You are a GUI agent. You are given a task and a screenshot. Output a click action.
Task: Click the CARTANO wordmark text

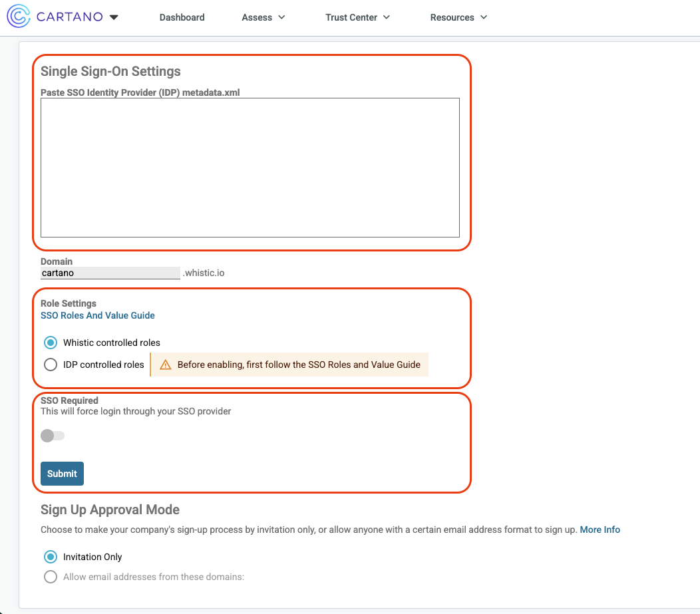coord(70,17)
